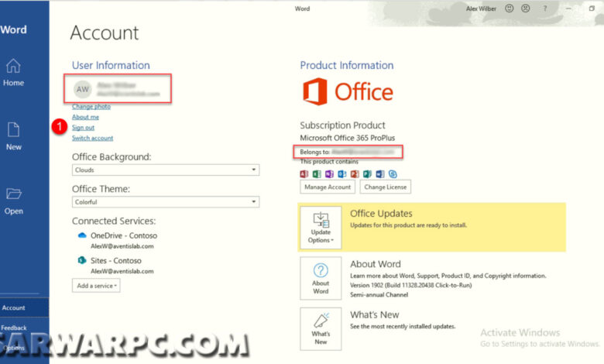Click the New document icon in sidebar
This screenshot has width=604, height=364.
(13, 130)
